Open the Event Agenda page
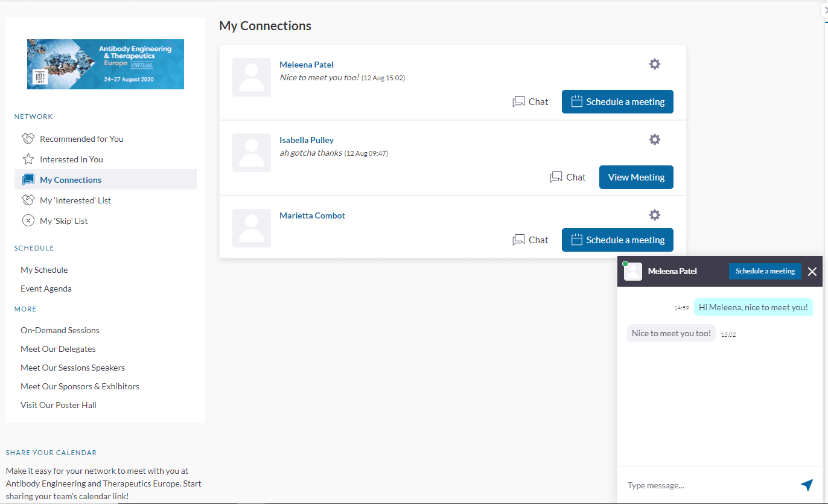 [x=46, y=289]
